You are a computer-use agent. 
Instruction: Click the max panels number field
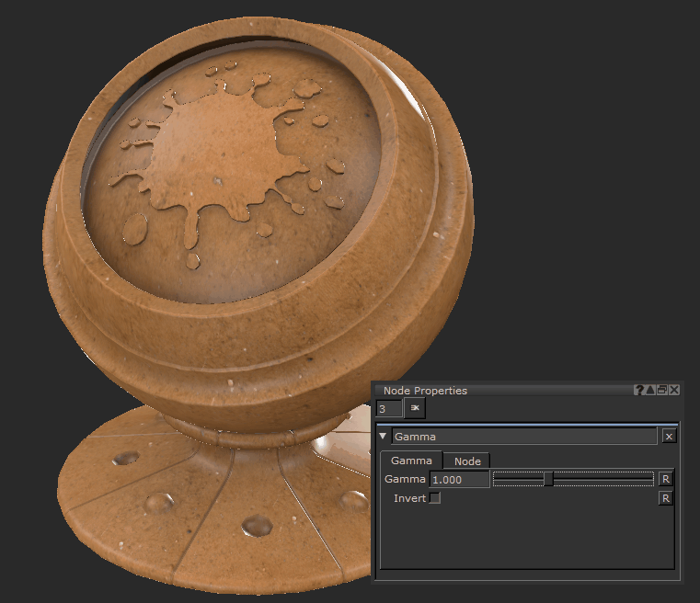point(389,407)
